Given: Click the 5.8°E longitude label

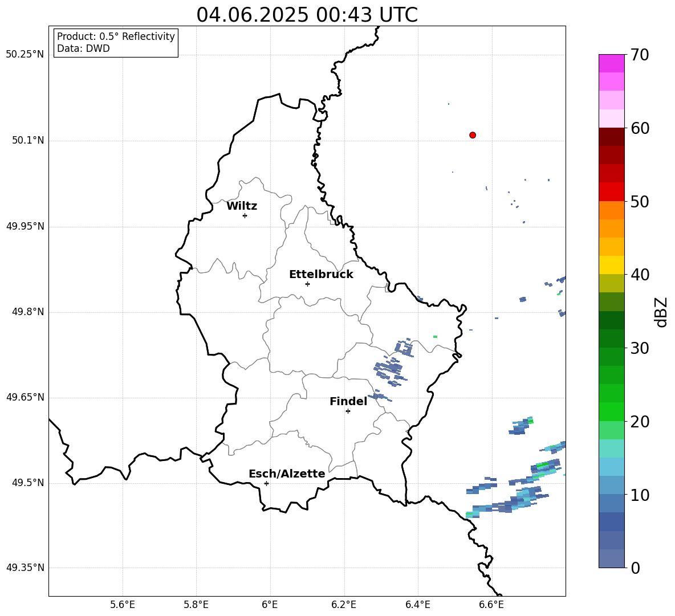Looking at the screenshot, I should pos(196,605).
